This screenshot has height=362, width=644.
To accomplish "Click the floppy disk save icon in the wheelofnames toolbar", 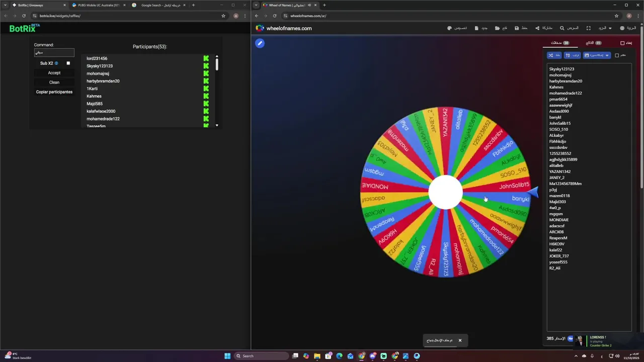I will [517, 28].
